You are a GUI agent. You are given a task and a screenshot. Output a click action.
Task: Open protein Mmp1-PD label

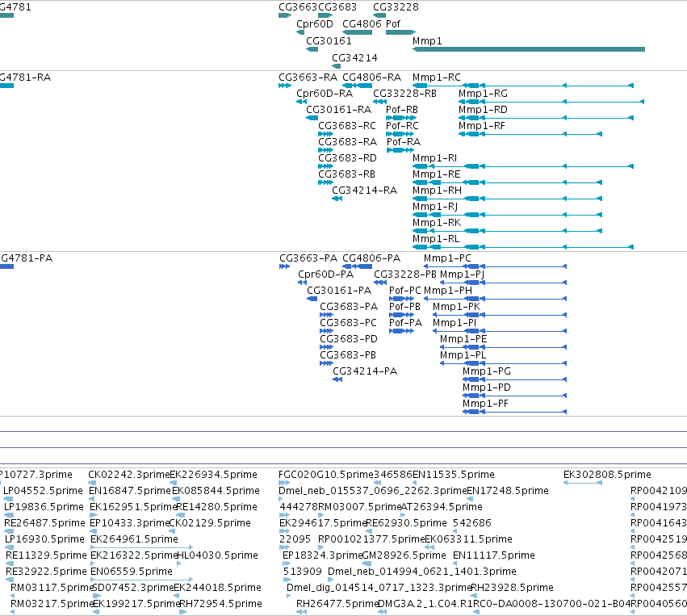pyautogui.click(x=486, y=388)
